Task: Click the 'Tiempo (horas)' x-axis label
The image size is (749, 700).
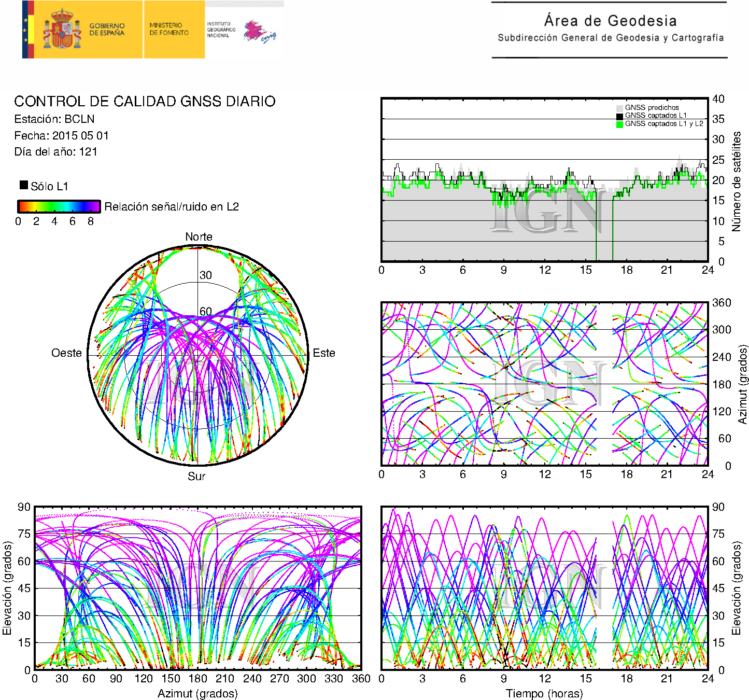Action: (x=544, y=693)
